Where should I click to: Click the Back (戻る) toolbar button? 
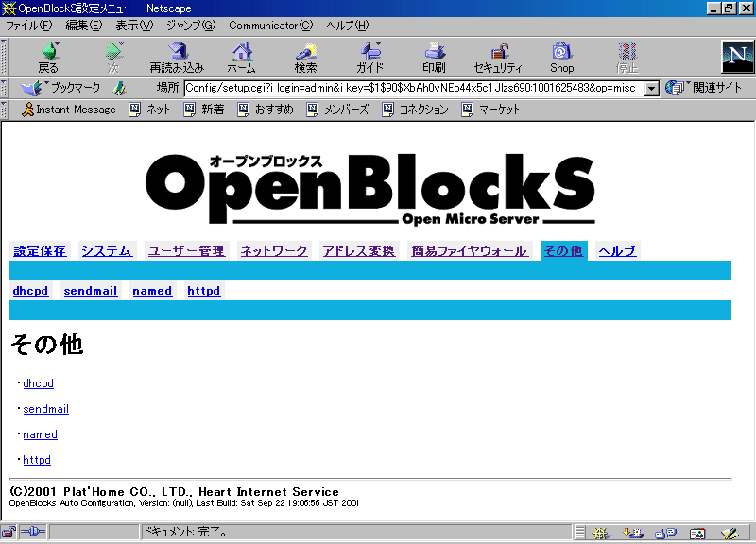(x=48, y=58)
